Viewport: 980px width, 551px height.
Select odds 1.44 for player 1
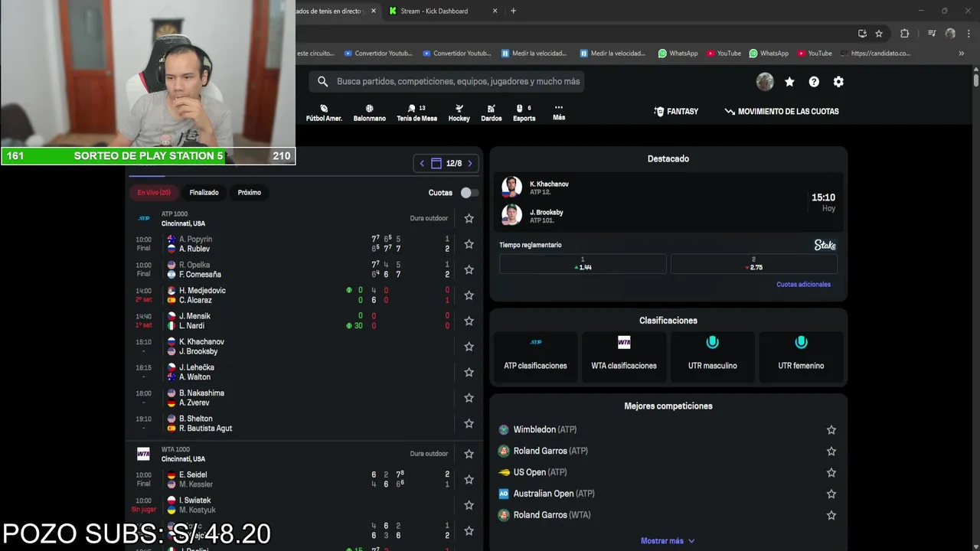coord(583,264)
